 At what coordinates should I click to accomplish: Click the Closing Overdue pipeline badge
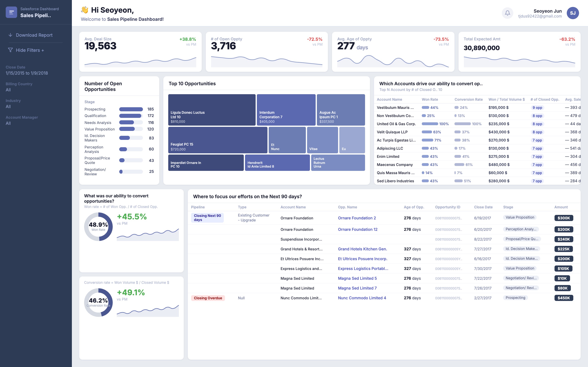tap(208, 298)
